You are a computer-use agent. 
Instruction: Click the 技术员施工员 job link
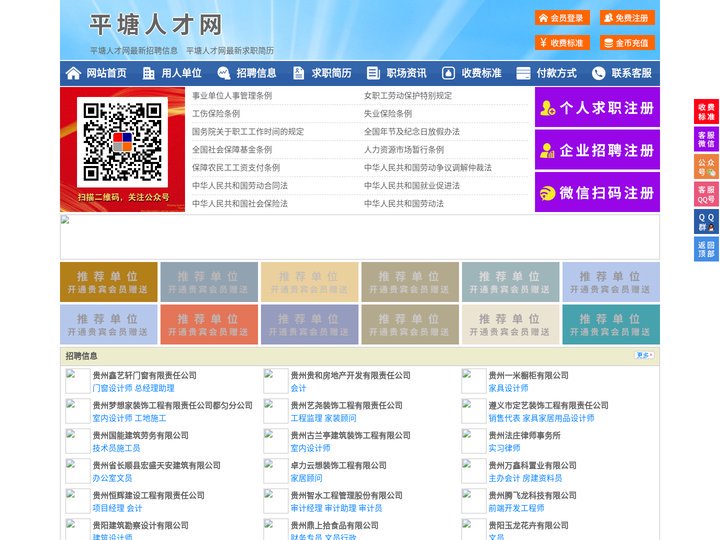click(x=116, y=448)
